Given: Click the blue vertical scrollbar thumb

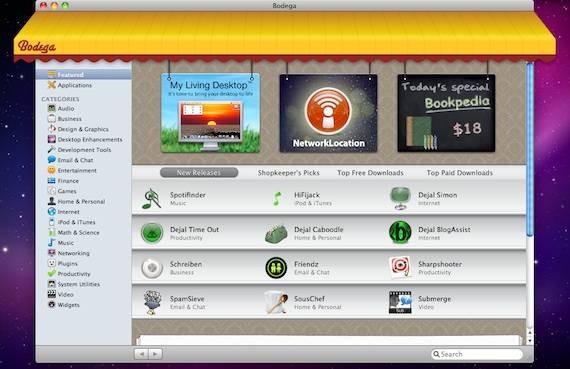Looking at the screenshot, I should [x=530, y=149].
